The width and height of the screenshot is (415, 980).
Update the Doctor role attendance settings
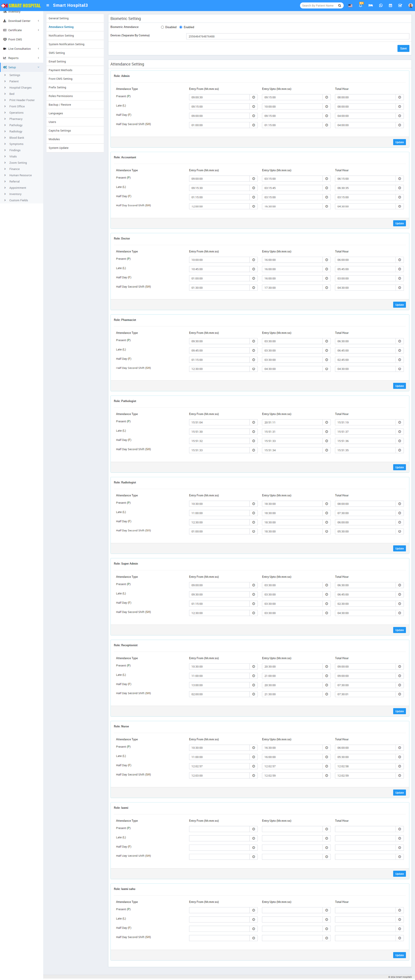coord(399,305)
